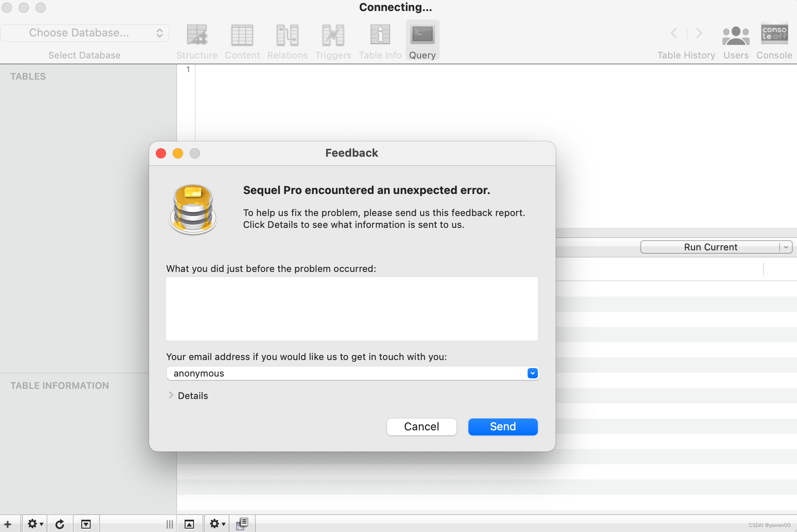Open the email address combo box arrow
This screenshot has height=532, width=797.
coord(533,373)
